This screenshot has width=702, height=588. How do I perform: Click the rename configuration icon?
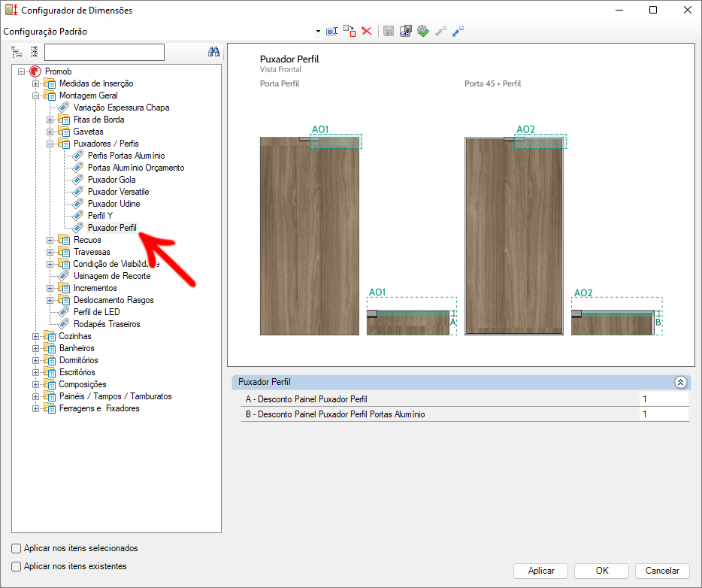click(x=331, y=32)
